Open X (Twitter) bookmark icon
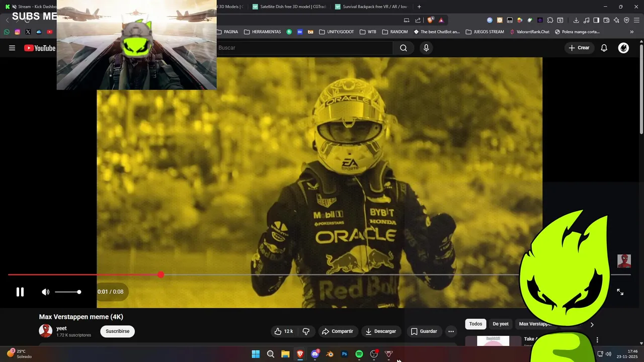Viewport: 644px width, 362px height. tap(28, 32)
